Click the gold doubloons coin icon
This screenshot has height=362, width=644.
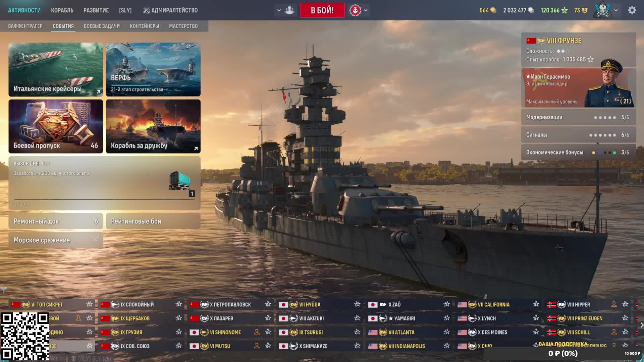click(493, 10)
